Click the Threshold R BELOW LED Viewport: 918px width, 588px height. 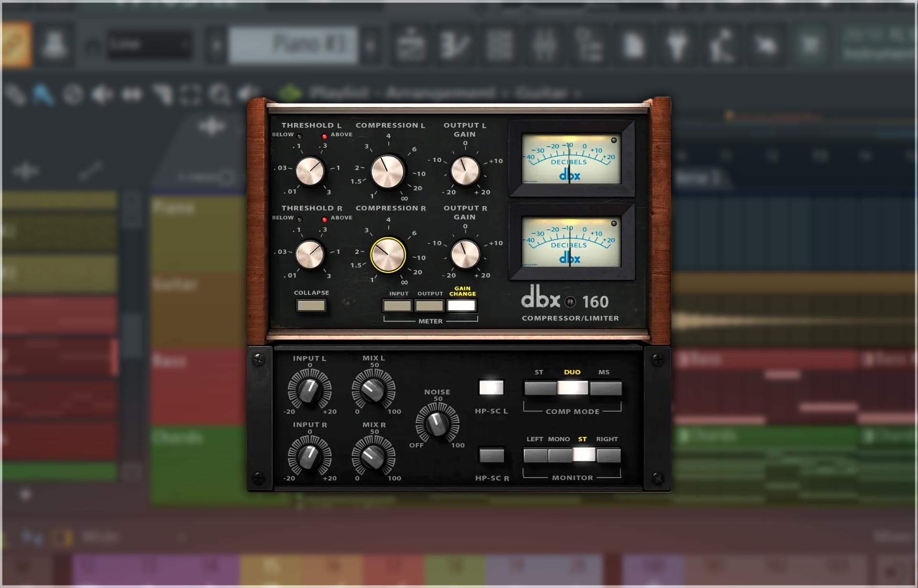(300, 219)
